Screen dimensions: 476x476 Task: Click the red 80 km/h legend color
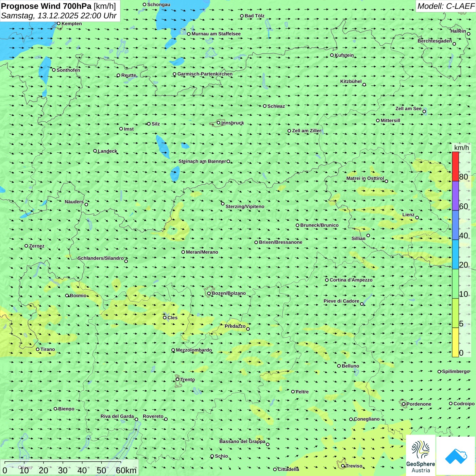tap(455, 166)
